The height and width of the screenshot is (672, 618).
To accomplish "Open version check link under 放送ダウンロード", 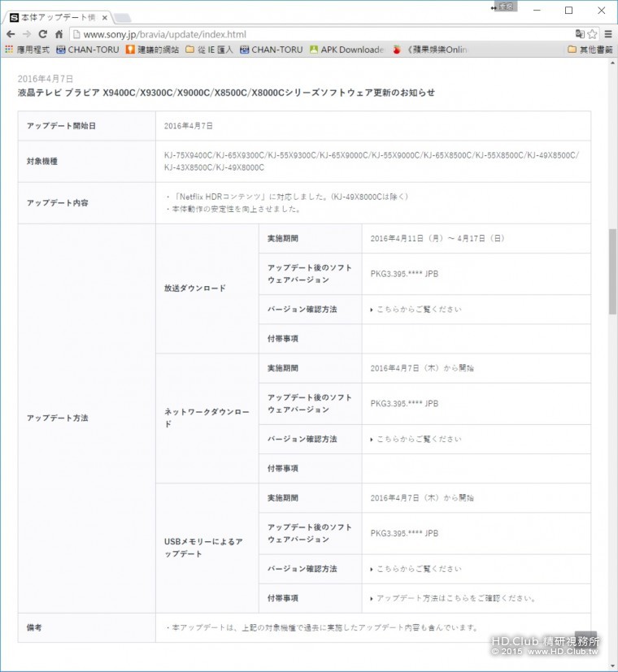I will click(x=419, y=310).
